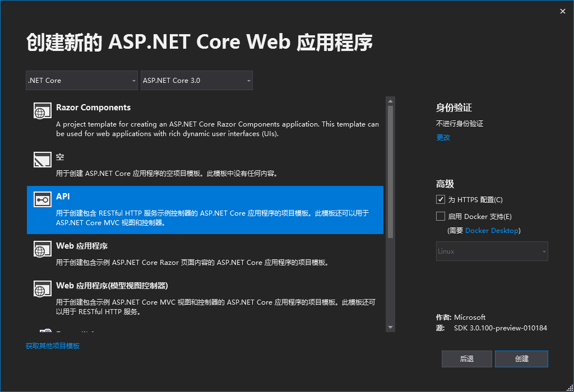This screenshot has height=392, width=574.
Task: Click 更改 to change authentication settings
Action: (x=443, y=137)
